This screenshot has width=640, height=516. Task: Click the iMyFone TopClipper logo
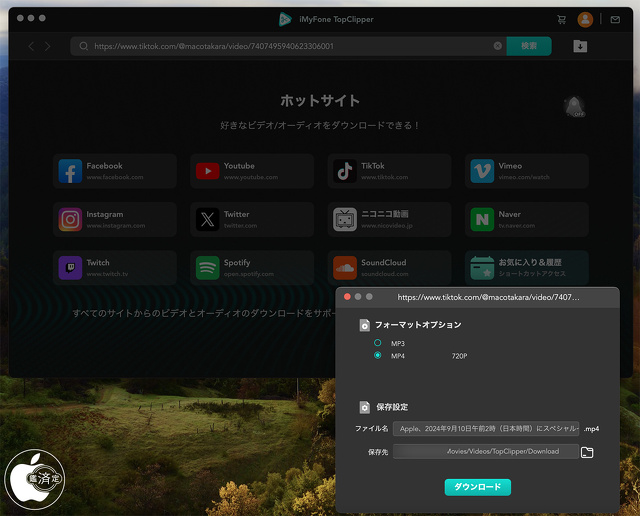[285, 20]
